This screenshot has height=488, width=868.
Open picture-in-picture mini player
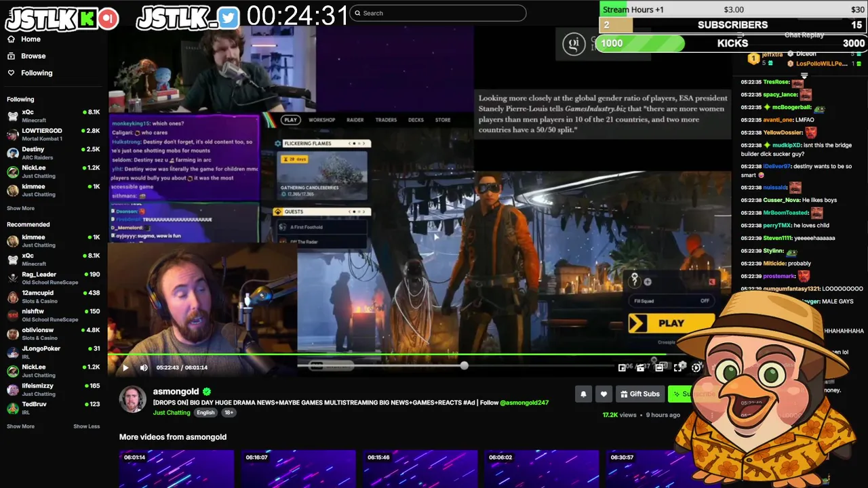622,367
